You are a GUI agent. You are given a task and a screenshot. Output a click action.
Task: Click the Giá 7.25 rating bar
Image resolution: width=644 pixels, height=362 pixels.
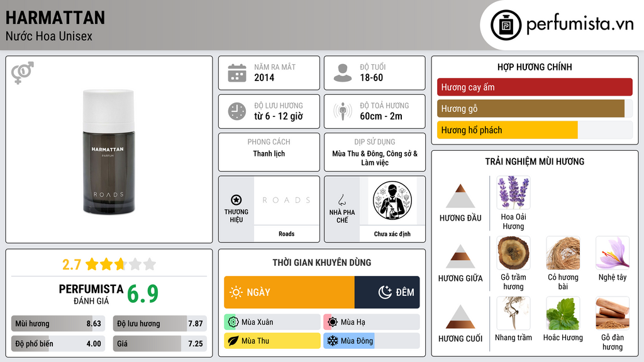pos(160,344)
